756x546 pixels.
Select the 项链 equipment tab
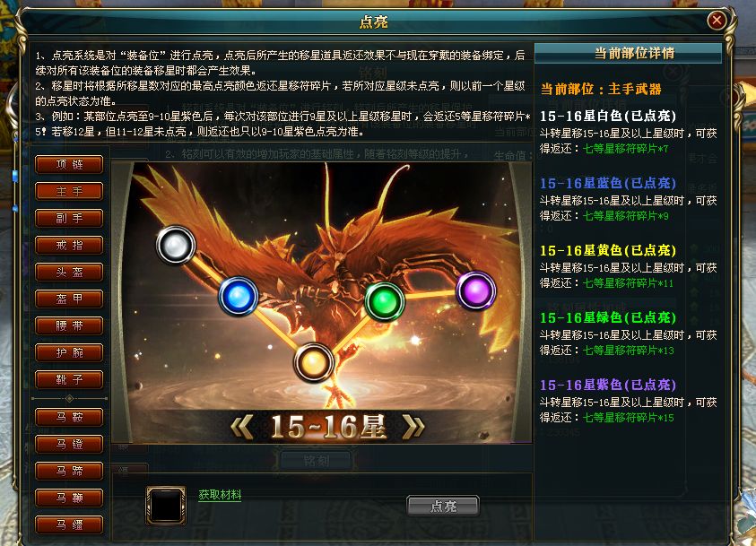[x=69, y=164]
